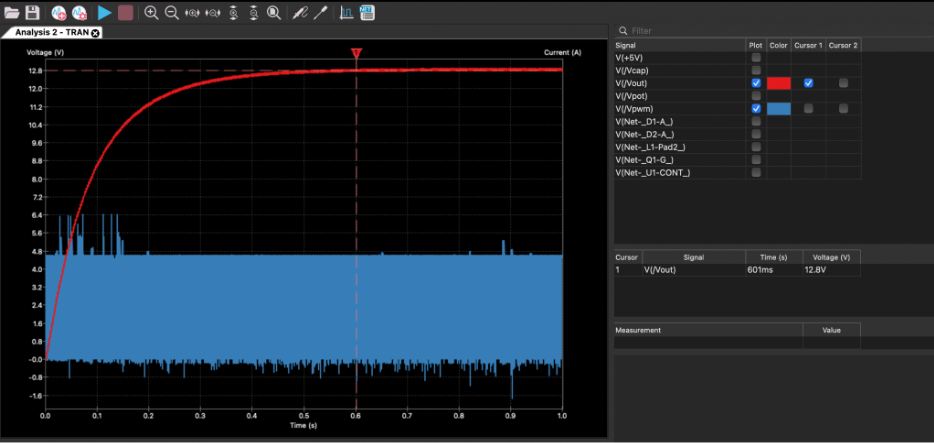
Task: Run the simulation with the blue play button
Action: click(x=105, y=13)
